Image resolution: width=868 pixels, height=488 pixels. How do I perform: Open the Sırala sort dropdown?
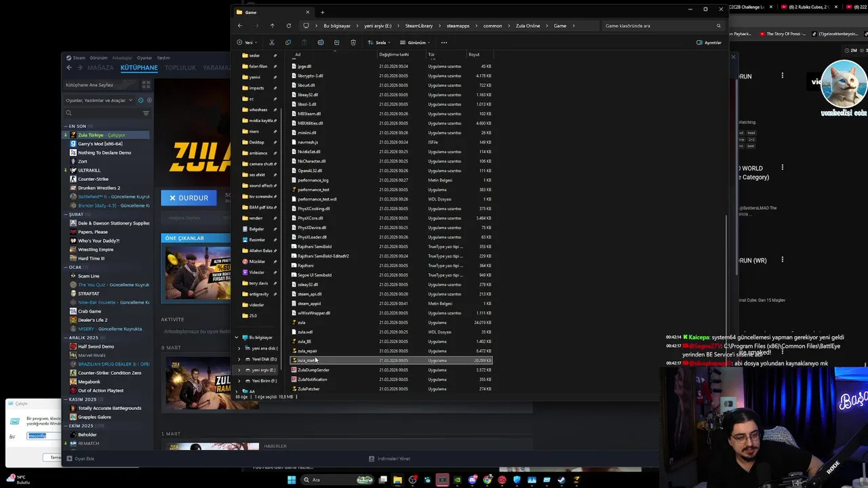[380, 43]
